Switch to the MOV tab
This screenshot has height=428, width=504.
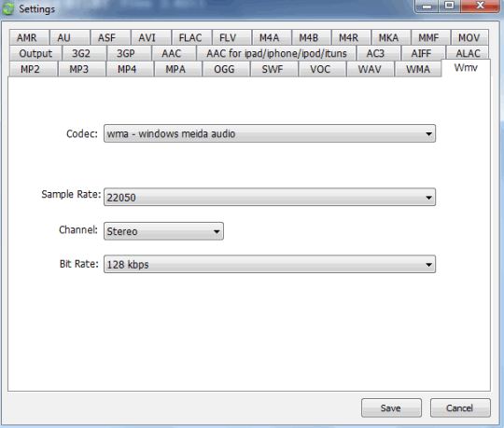pyautogui.click(x=469, y=37)
